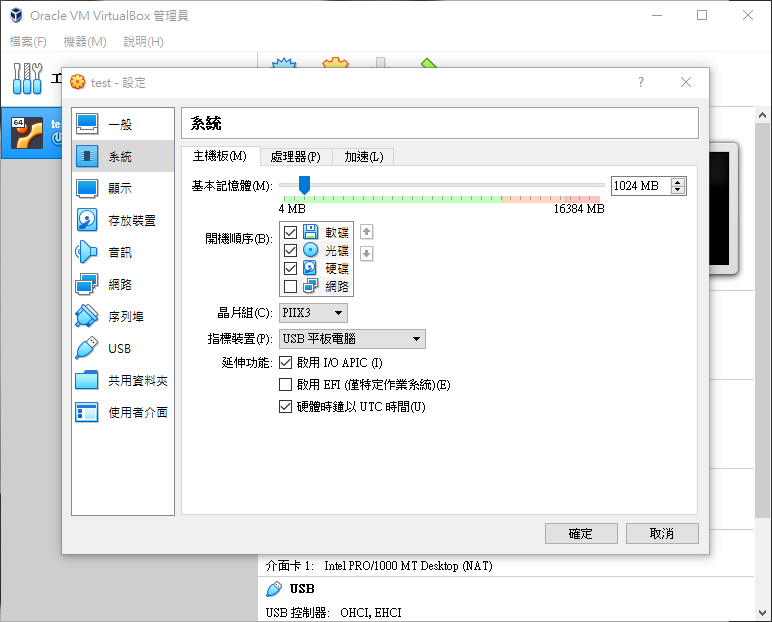The height and width of the screenshot is (622, 772).
Task: Open the 說明(H) menu
Action: (143, 42)
